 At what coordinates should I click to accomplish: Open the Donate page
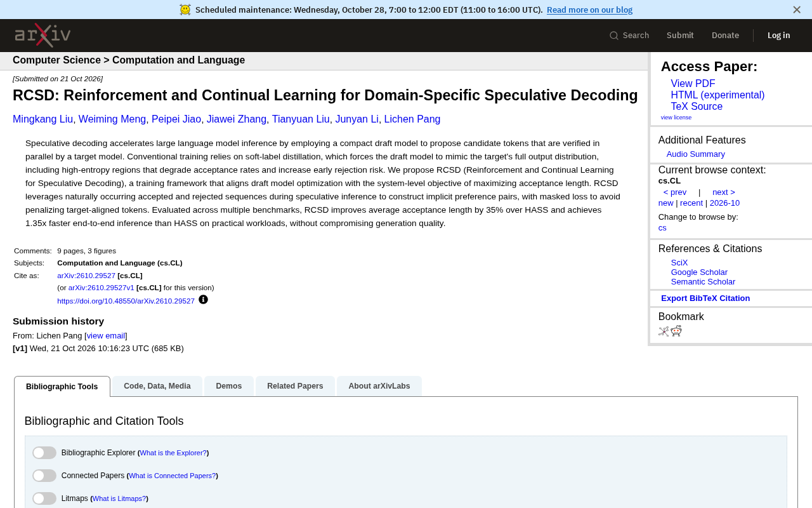(x=725, y=36)
